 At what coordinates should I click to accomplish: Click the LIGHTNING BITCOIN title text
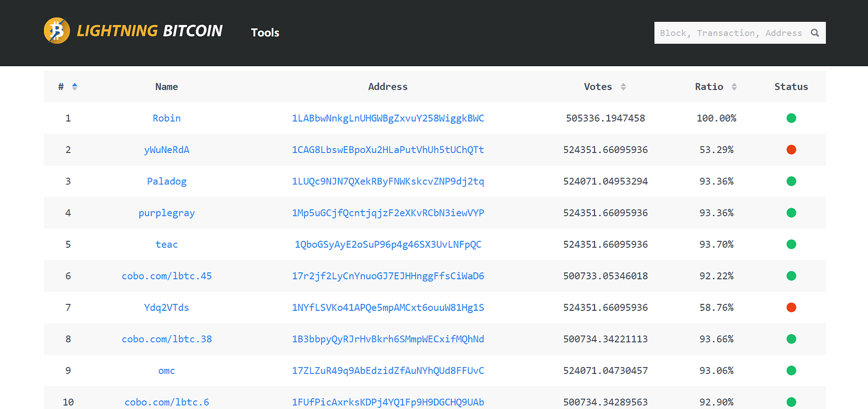coord(150,31)
